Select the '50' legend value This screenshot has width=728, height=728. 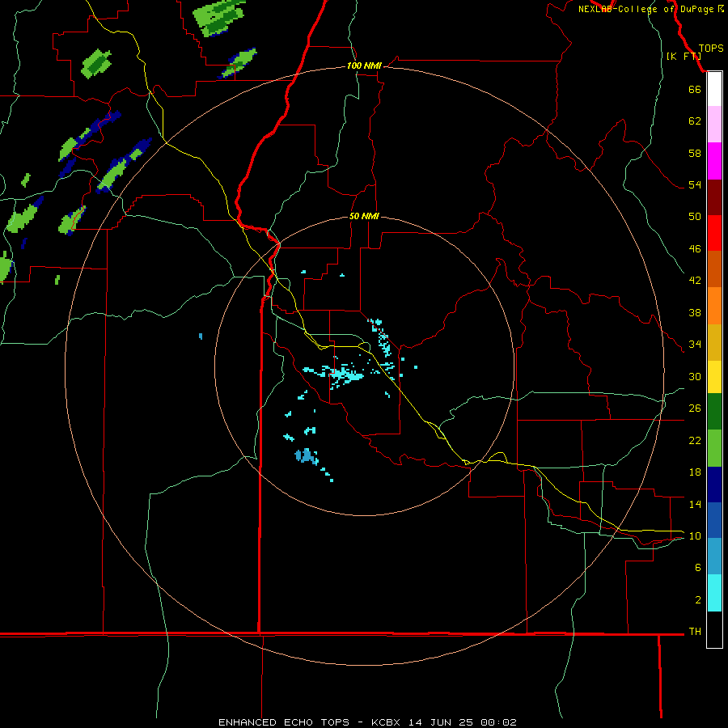point(695,216)
